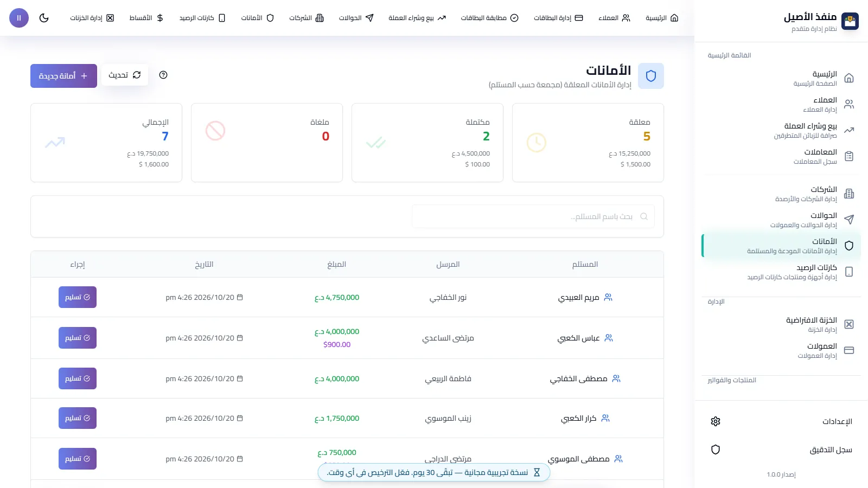Viewport: 868px width, 488px height.
Task: Click the المبلغ column header
Action: (336, 264)
